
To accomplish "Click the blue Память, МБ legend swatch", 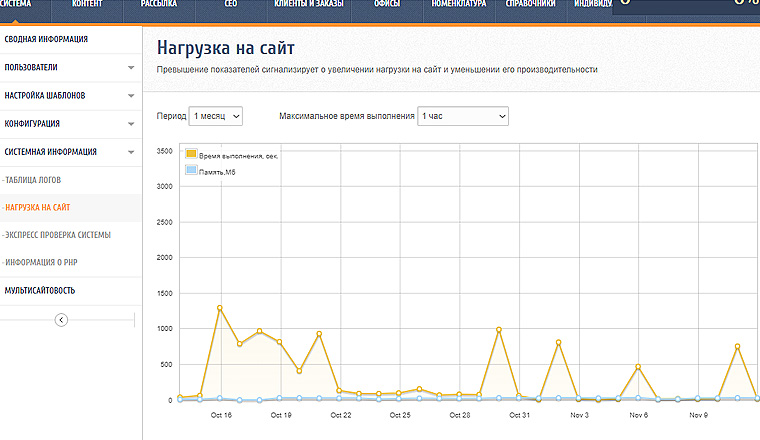I will pos(191,172).
